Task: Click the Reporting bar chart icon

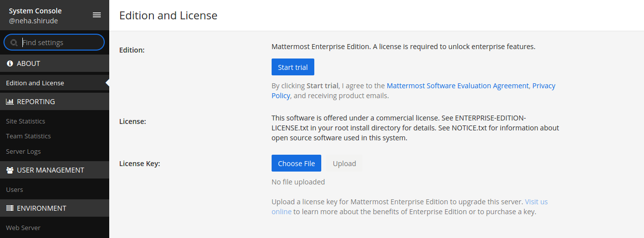Action: point(9,102)
